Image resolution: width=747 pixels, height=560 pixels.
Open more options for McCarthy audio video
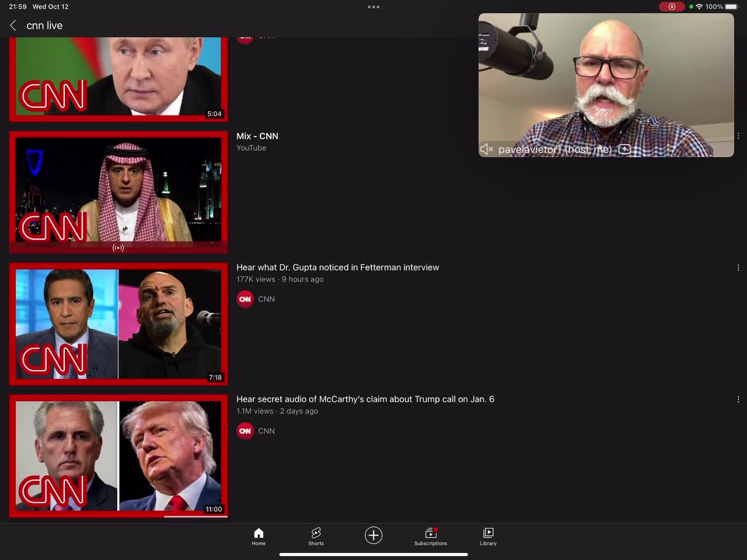click(738, 400)
